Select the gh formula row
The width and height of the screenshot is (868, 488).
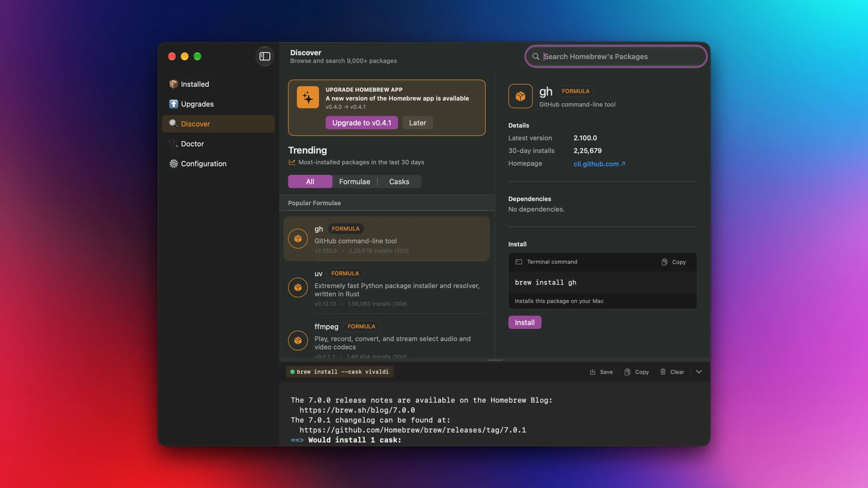387,239
